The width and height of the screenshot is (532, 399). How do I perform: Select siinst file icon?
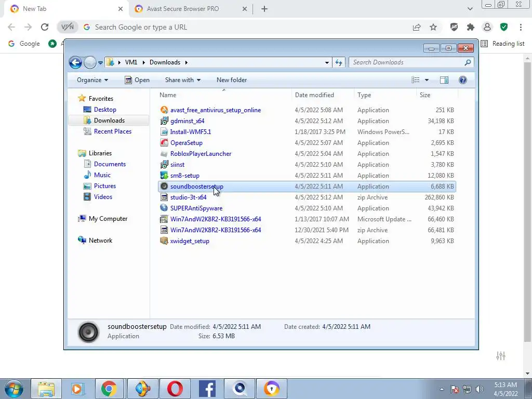click(164, 165)
